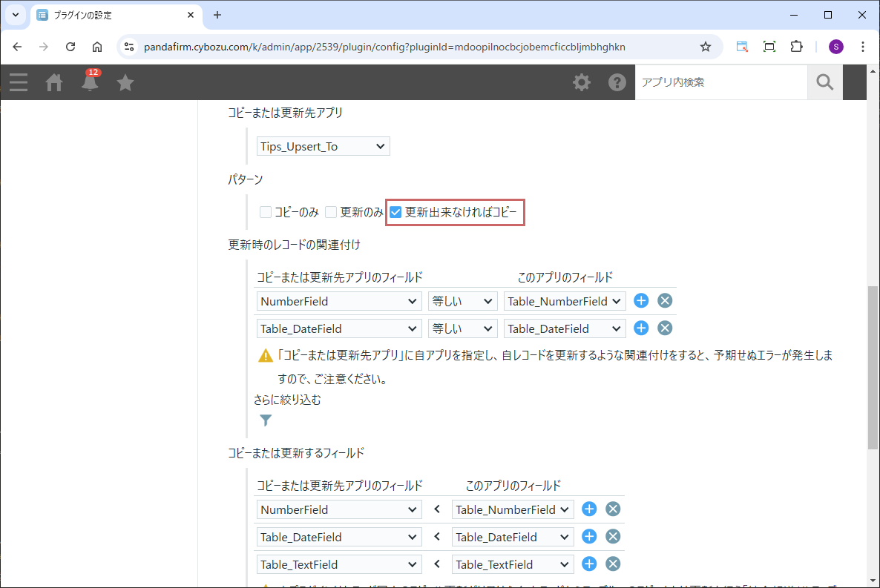The height and width of the screenshot is (588, 880).
Task: Uncheck the 更新出来なければコピー checkbox
Action: [396, 213]
